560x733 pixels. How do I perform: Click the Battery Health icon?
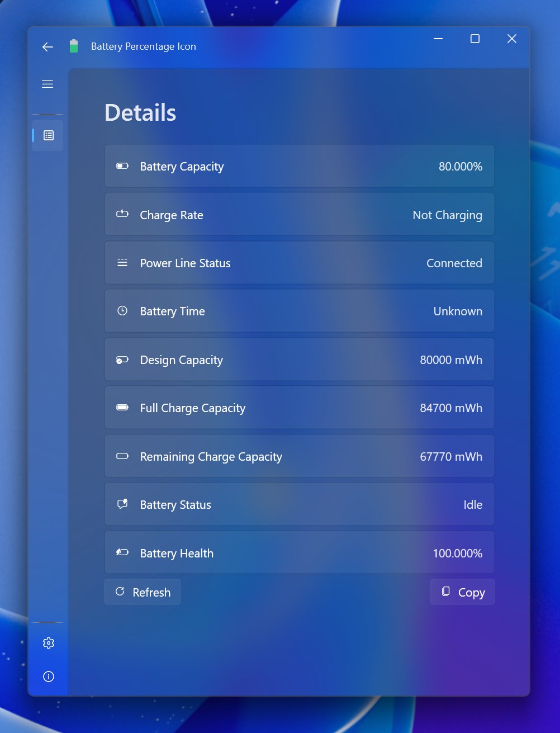point(122,552)
